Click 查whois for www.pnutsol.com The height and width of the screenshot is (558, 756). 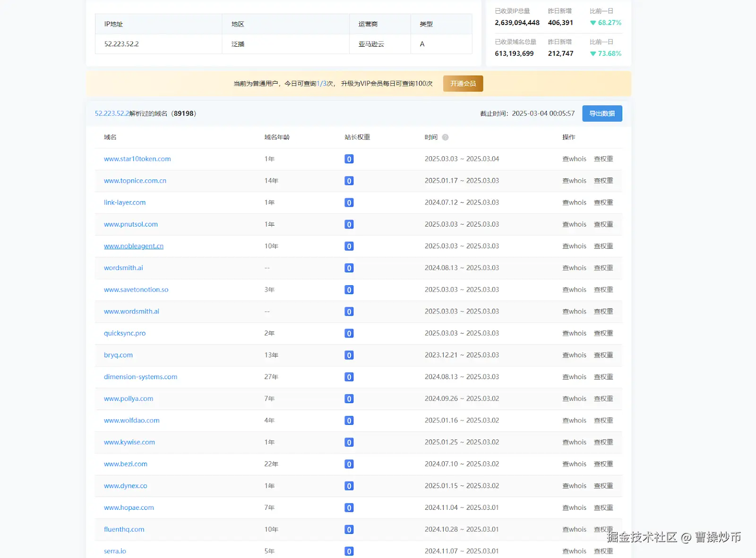(x=574, y=224)
